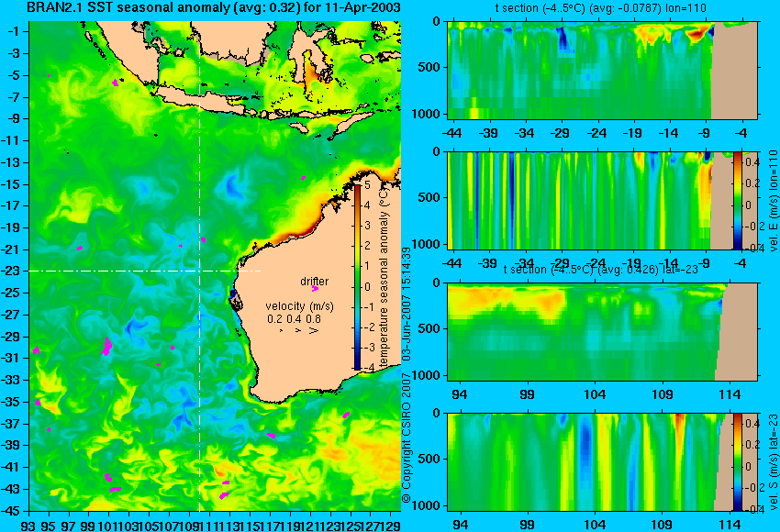Click the 'temperature seasonal anomaly (°C)' label

click(x=384, y=277)
